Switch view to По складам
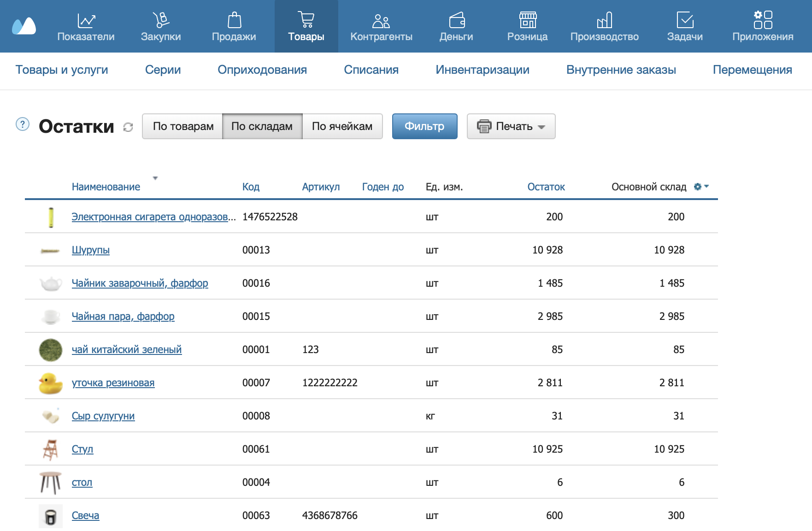Screen dimensions: 812x531 point(262,126)
